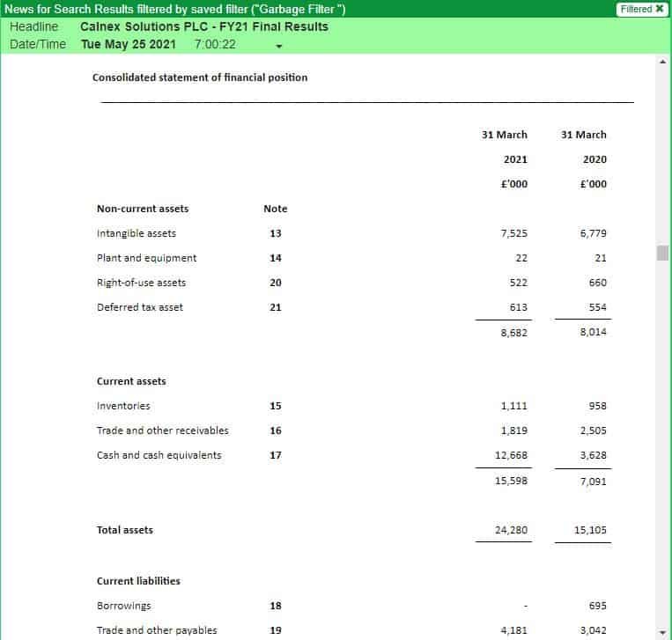Click the Filtered ✖ button to remove filter
Image resolution: width=672 pixels, height=640 pixels.
[x=641, y=9]
